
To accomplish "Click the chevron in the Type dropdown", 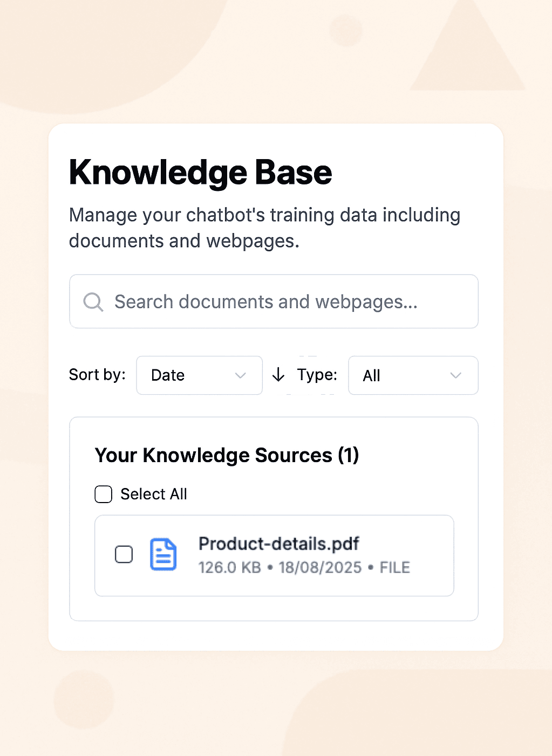I will click(456, 375).
